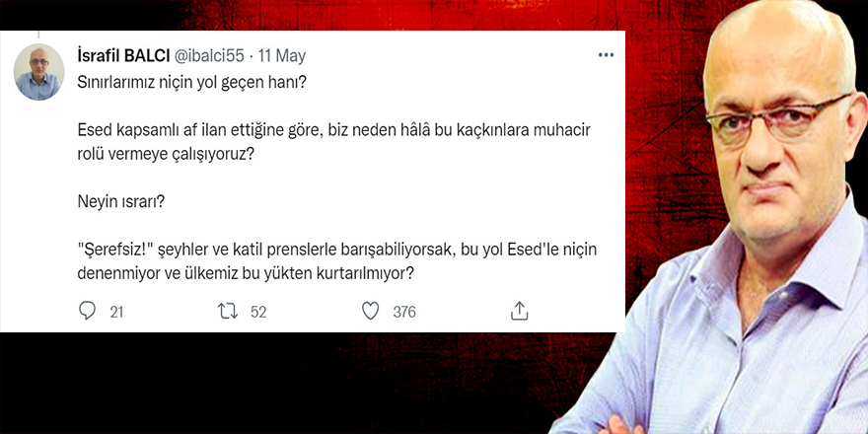Like the tweet with the heart icon
This screenshot has width=868, height=434.
(x=370, y=311)
